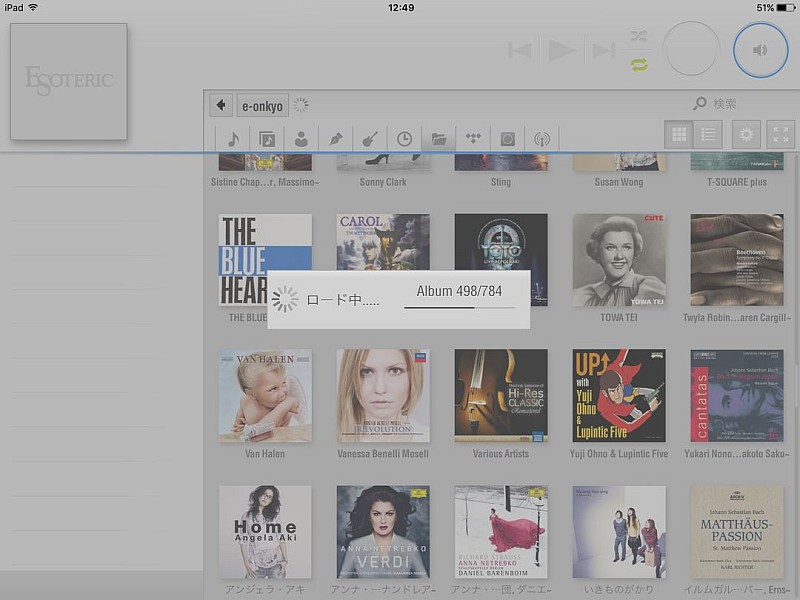Viewport: 800px width, 600px height.
Task: Select the Sting artist label
Action: 501,182
